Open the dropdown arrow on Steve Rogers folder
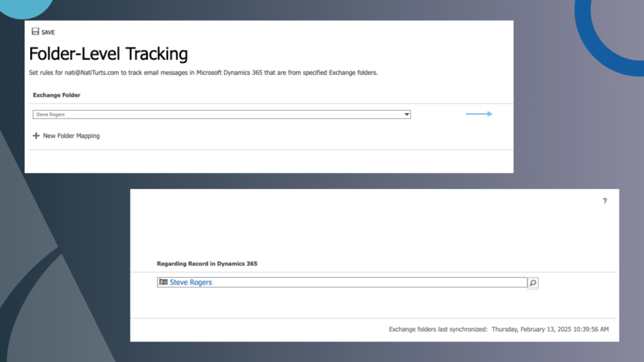644x362 pixels. coord(406,114)
